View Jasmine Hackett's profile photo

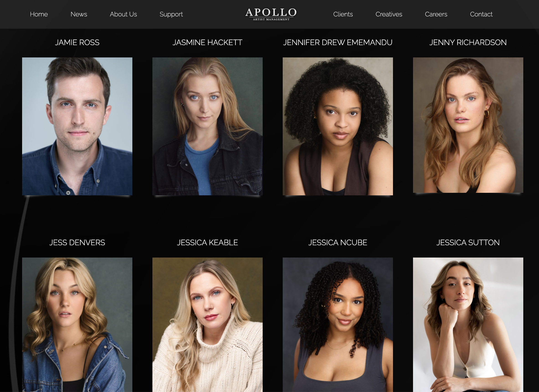pos(208,126)
